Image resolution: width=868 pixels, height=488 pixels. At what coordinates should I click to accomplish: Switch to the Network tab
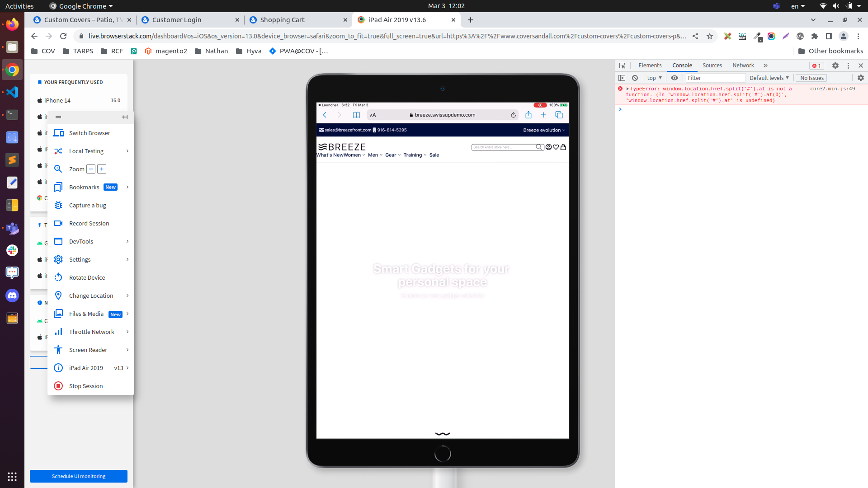point(743,66)
